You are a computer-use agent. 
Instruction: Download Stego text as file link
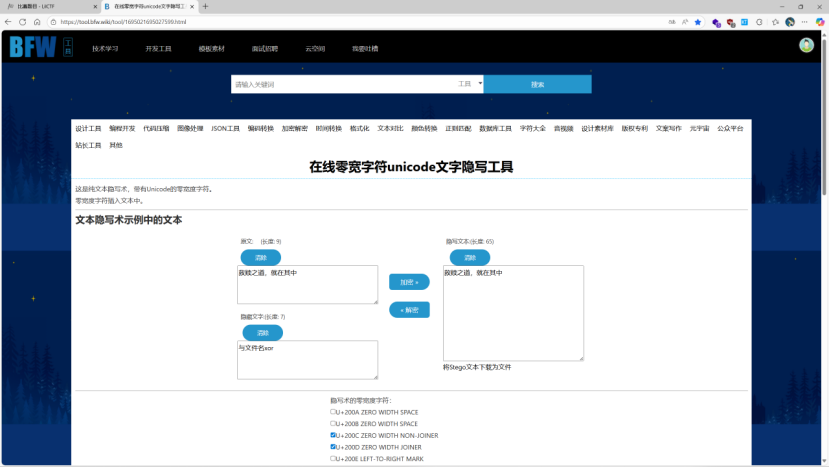click(x=477, y=367)
